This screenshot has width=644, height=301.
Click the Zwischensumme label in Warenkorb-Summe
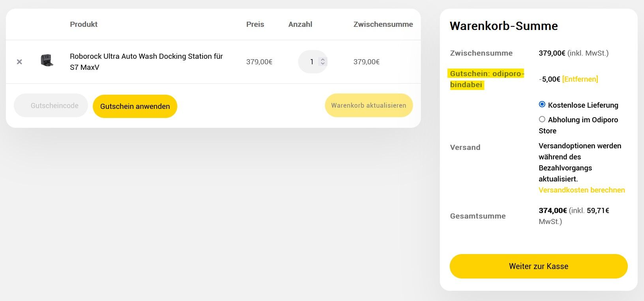point(481,53)
